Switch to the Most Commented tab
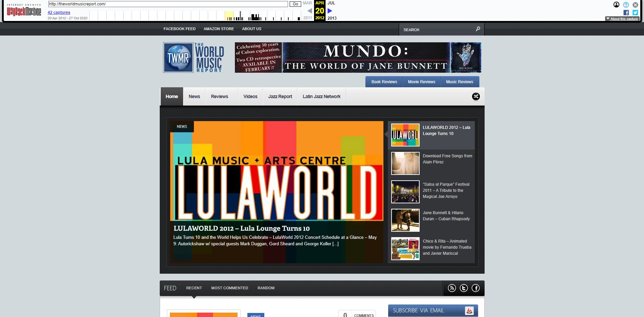The height and width of the screenshot is (317, 644). coord(229,288)
